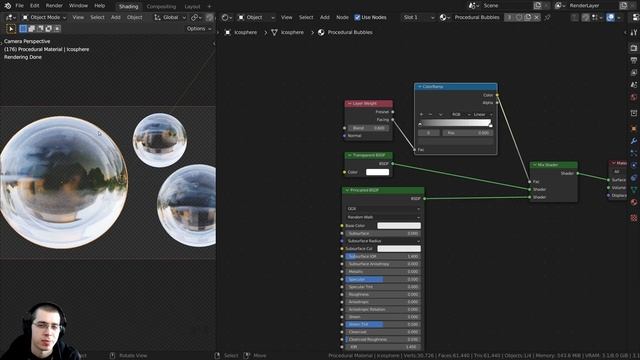Screen dimensions: 640x360
Task: Open the Particles properties tab
Action: 634,153
